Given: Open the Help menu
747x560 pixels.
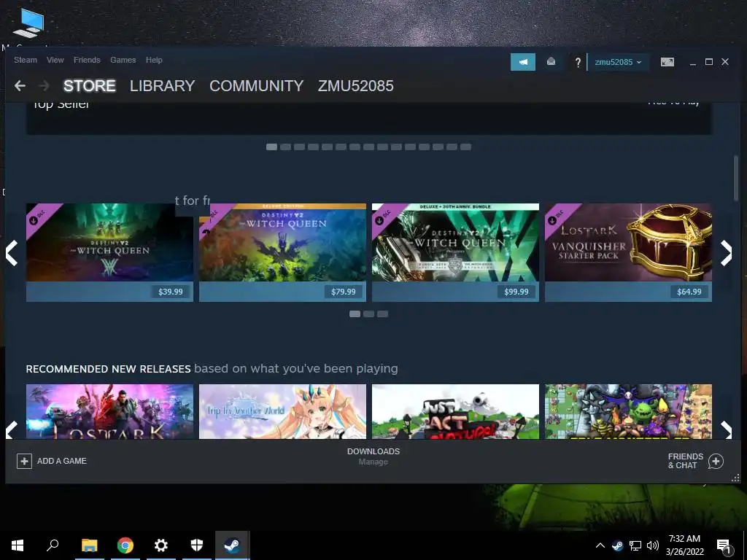Looking at the screenshot, I should (x=154, y=60).
